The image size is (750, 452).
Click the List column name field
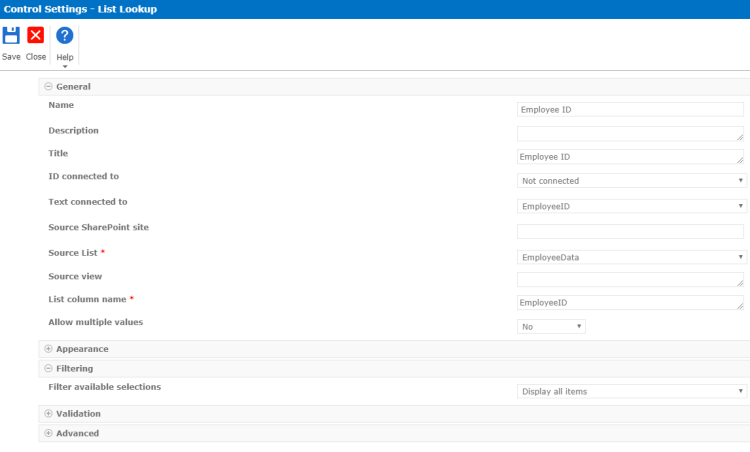pyautogui.click(x=630, y=303)
